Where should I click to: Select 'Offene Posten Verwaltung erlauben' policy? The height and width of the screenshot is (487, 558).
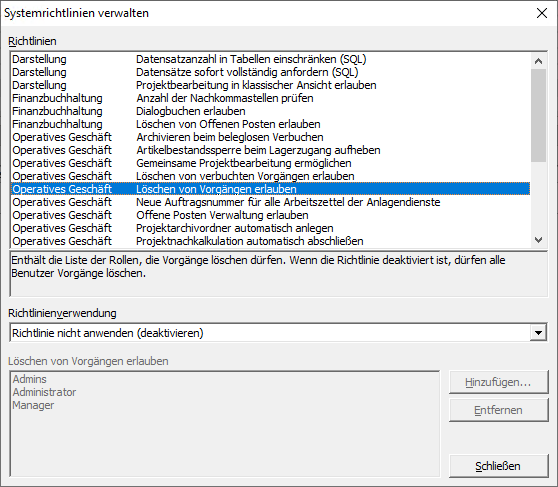[270, 215]
